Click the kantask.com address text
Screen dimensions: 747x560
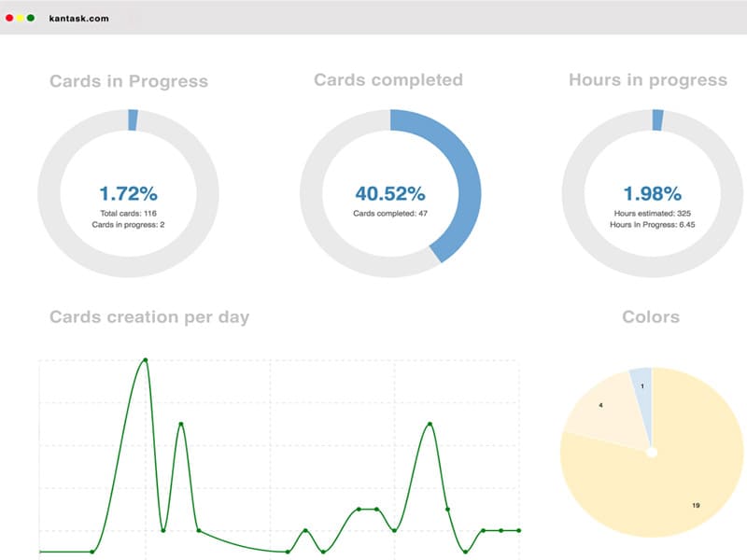[78, 19]
